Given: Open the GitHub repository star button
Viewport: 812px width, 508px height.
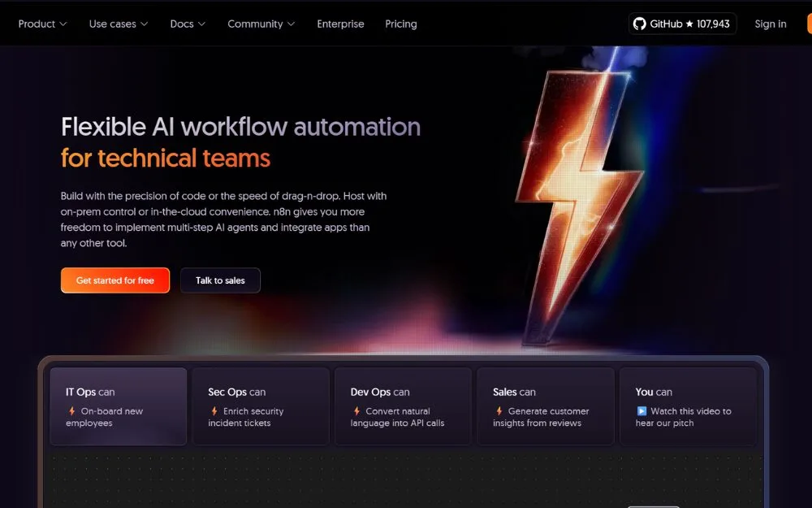Looking at the screenshot, I should [x=682, y=24].
